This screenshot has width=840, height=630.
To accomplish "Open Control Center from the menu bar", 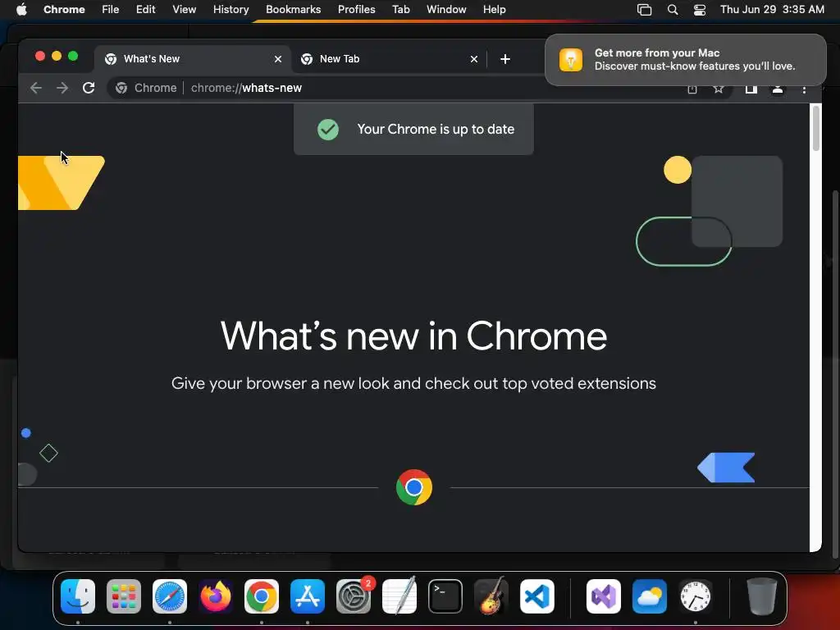I will (699, 10).
